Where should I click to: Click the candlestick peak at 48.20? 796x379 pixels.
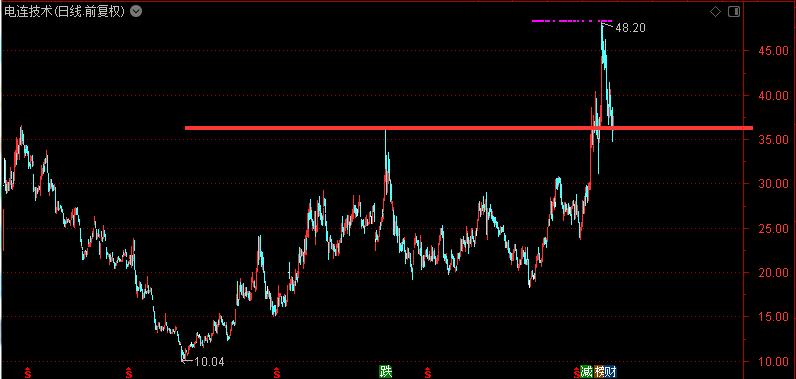(602, 24)
